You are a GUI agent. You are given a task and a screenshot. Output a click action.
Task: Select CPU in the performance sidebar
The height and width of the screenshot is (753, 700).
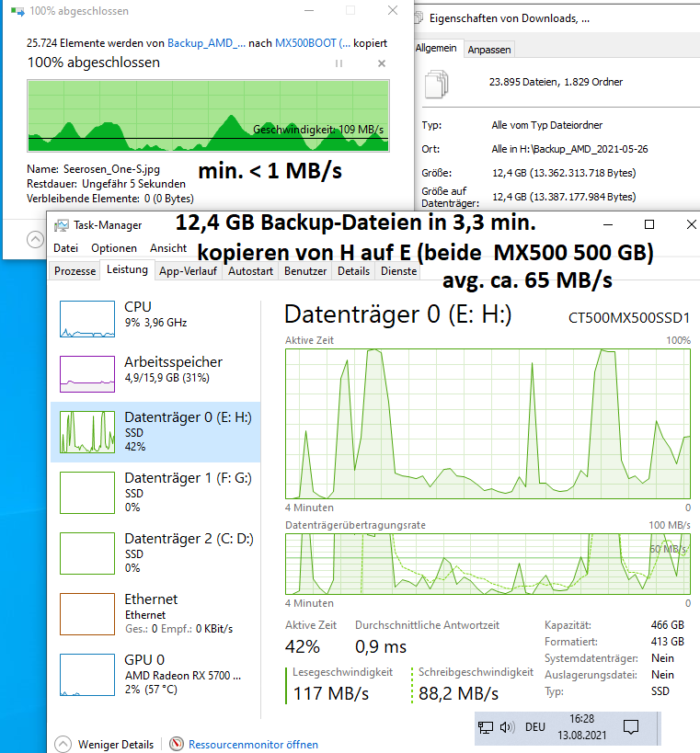tap(155, 319)
